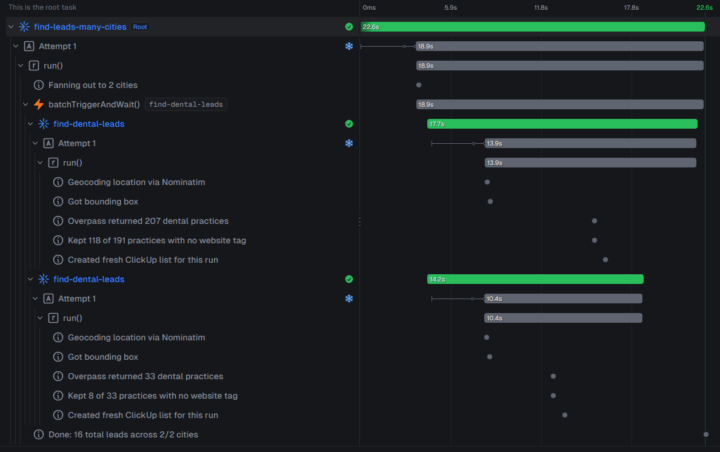Image resolution: width=720 pixels, height=452 pixels.
Task: Click the Overpass returned 207 timeline dot
Action: (x=594, y=221)
